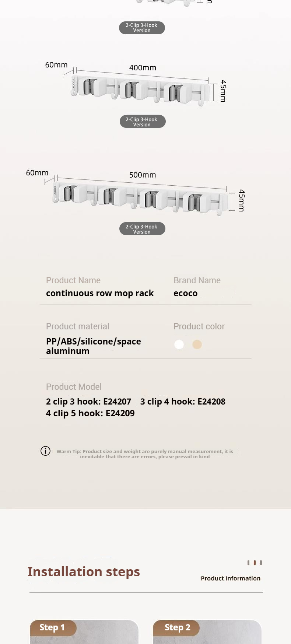Click the Step 2 badge

177,627
